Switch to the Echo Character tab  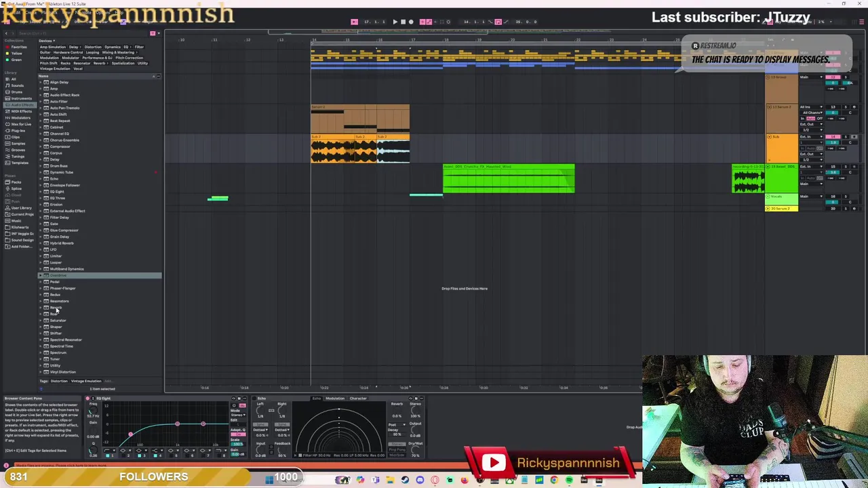(x=357, y=399)
